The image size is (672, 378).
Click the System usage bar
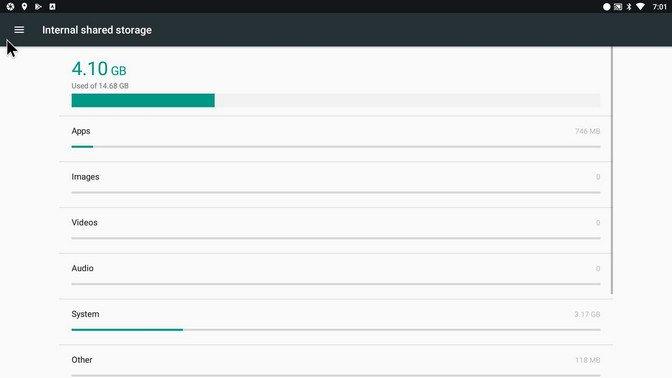tap(336, 330)
